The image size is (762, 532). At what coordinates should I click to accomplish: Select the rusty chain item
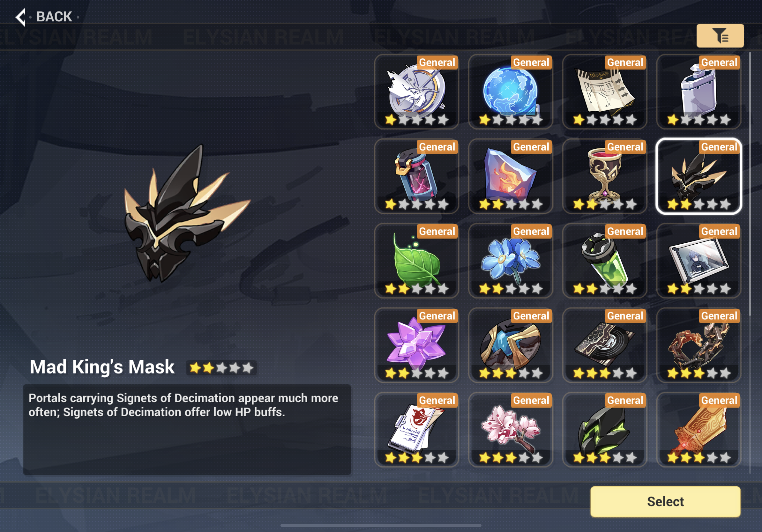(x=698, y=345)
